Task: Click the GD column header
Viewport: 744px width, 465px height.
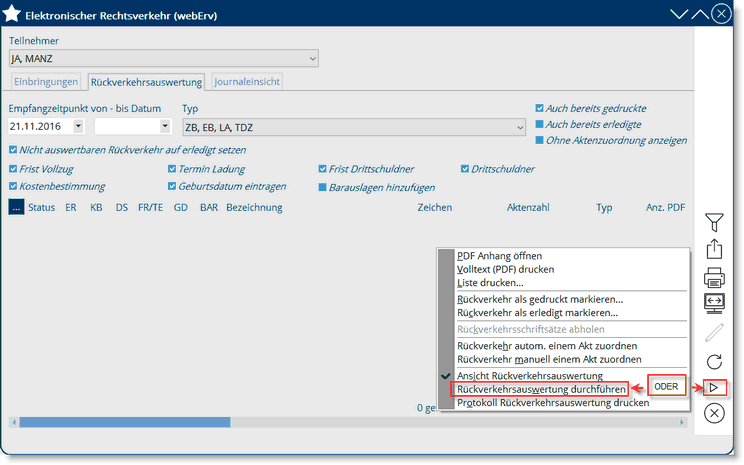Action: [x=181, y=207]
